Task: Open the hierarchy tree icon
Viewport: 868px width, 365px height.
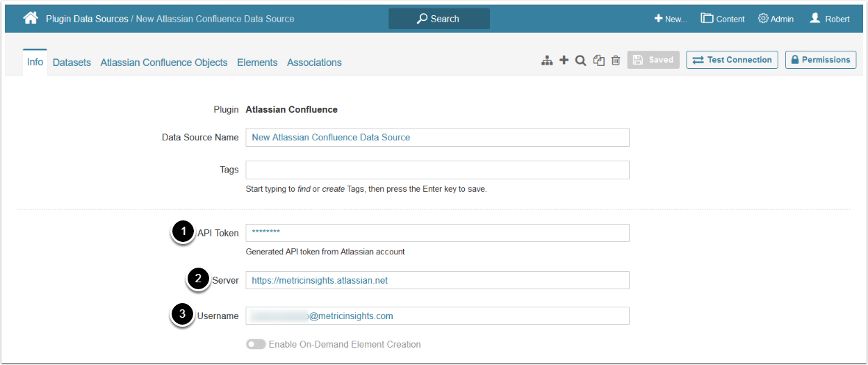Action: pos(547,60)
